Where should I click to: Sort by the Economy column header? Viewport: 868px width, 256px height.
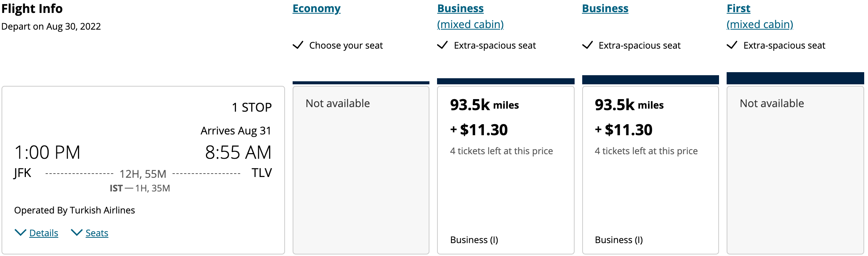[316, 8]
